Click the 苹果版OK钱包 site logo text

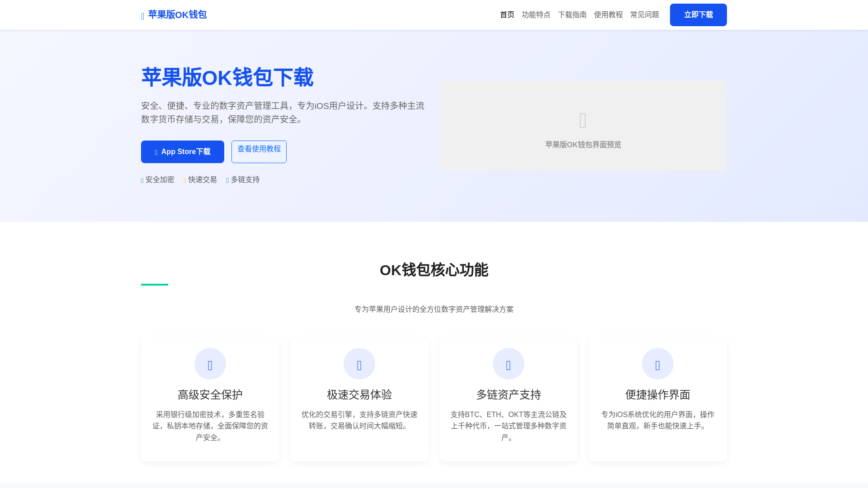tap(177, 15)
